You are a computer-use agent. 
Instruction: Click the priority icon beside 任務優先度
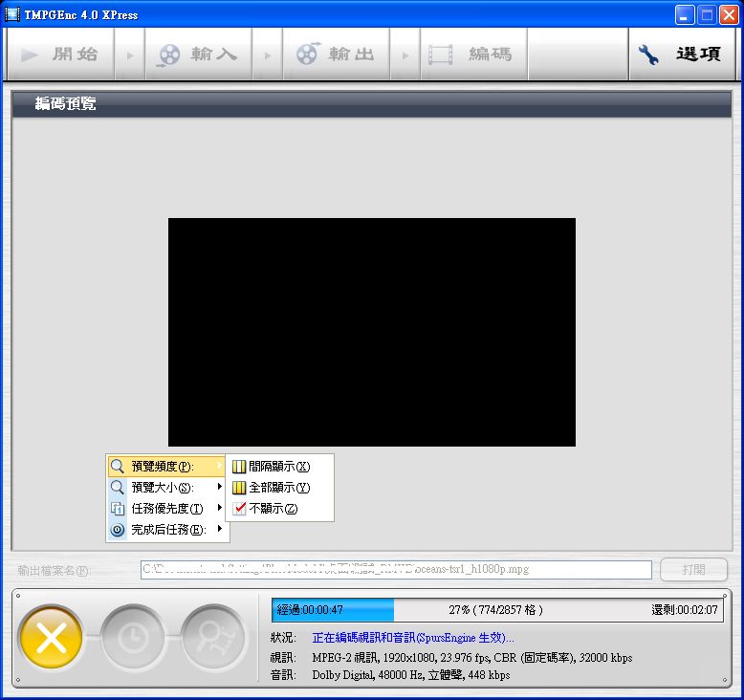tap(118, 509)
